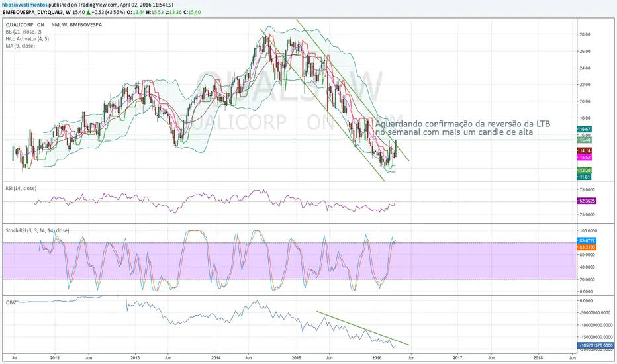Click the Aguardando confirmação annotation text

[x=462, y=128]
